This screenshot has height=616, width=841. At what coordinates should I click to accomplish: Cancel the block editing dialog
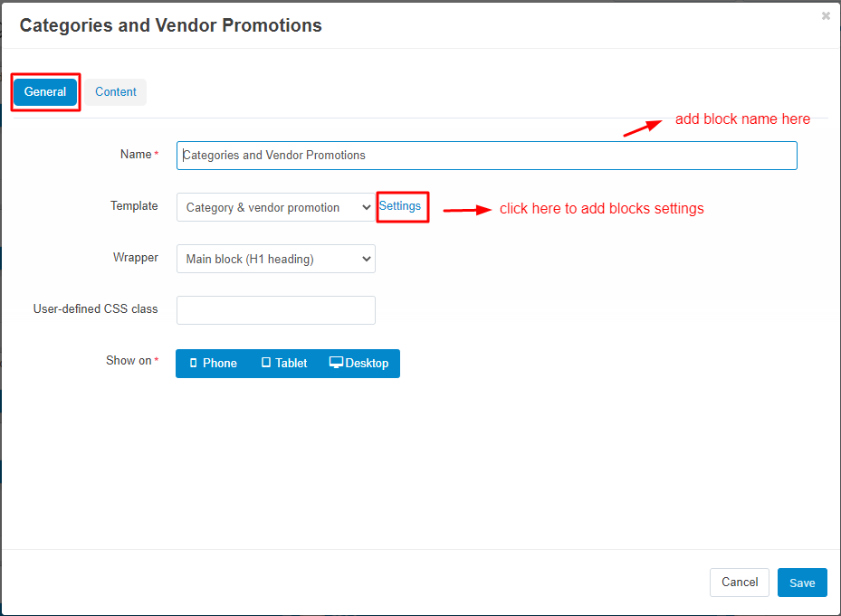[x=739, y=583]
